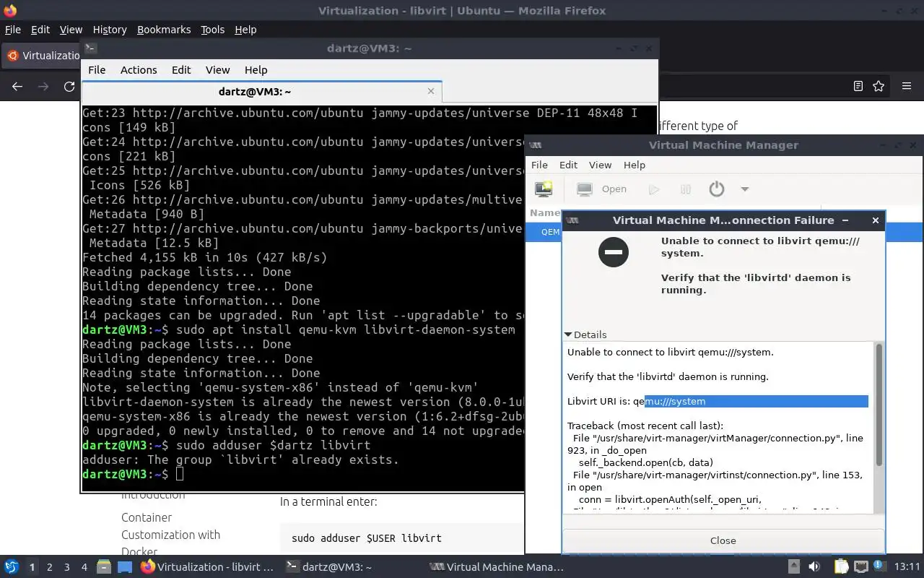Switch to Virtual Machine Manager taskbar entry

coord(495,567)
